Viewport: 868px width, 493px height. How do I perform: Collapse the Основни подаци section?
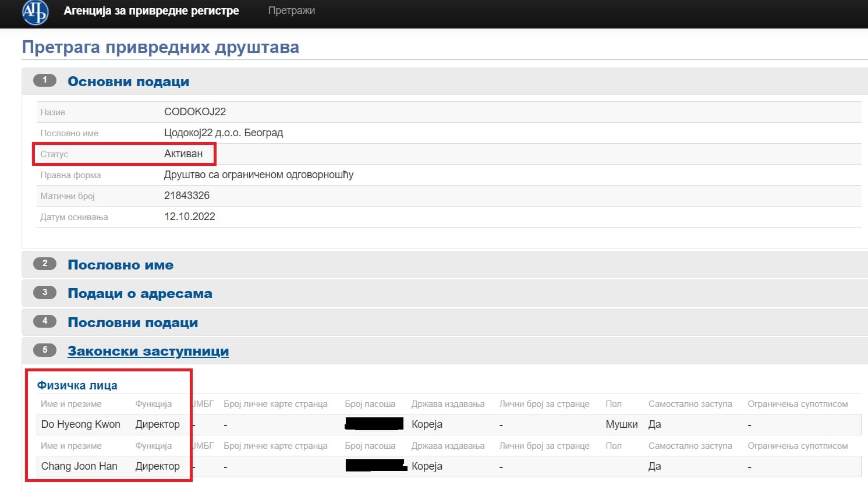tap(129, 81)
